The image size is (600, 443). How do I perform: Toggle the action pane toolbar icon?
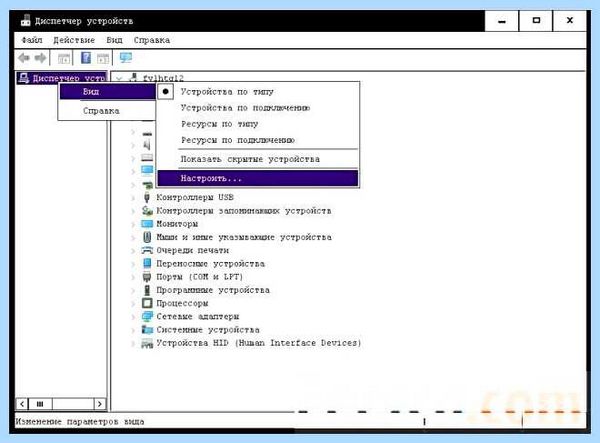[103, 59]
